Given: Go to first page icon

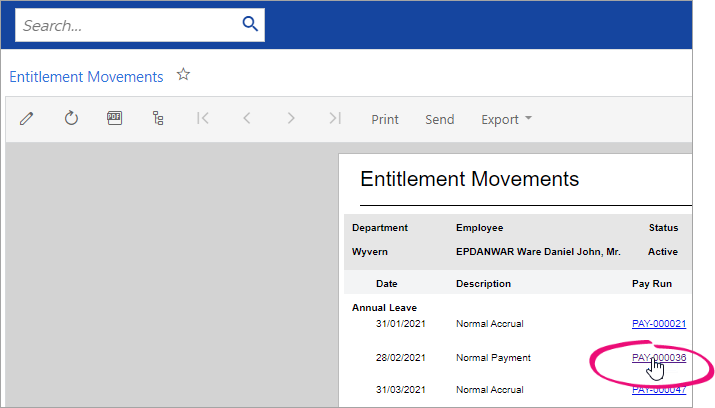Looking at the screenshot, I should 202,119.
